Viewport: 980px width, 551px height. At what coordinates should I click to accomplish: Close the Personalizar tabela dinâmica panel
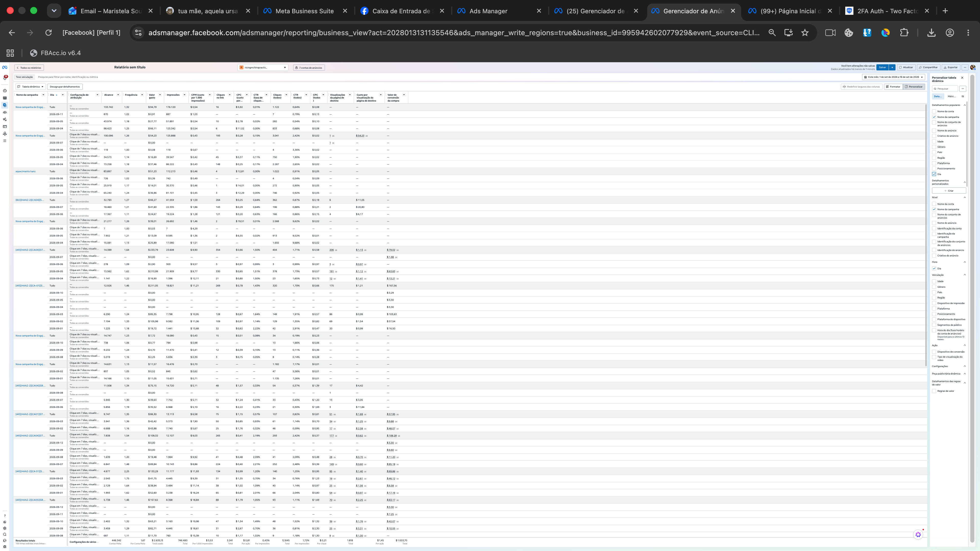pyautogui.click(x=962, y=78)
